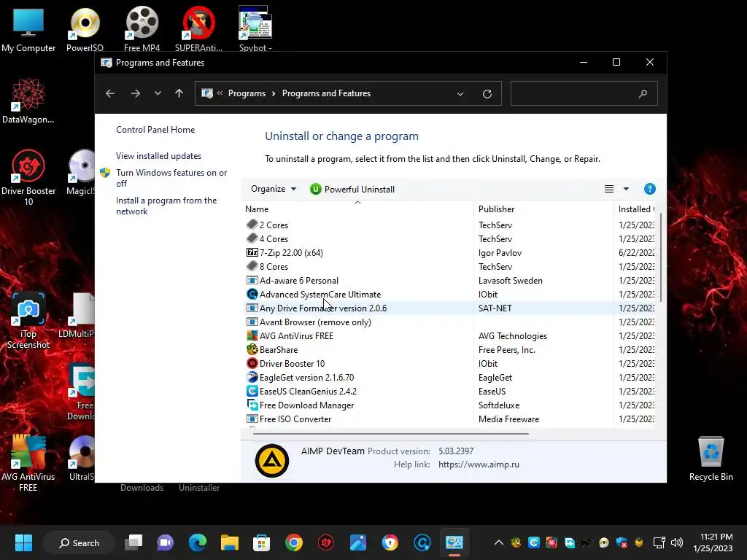The height and width of the screenshot is (560, 747).
Task: Open iTop Screenshot desktop shortcut
Action: click(28, 320)
